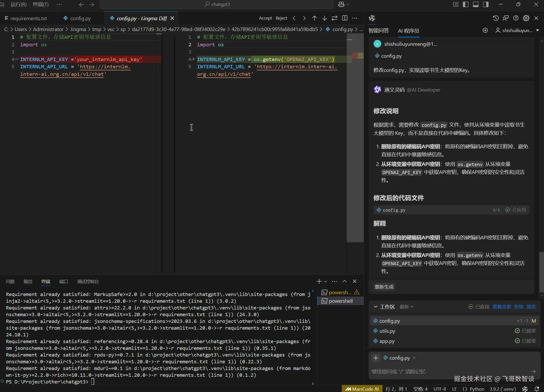Image resolution: width=544 pixels, height=392 pixels.
Task: Click the Lingma help question icon
Action: (516, 18)
